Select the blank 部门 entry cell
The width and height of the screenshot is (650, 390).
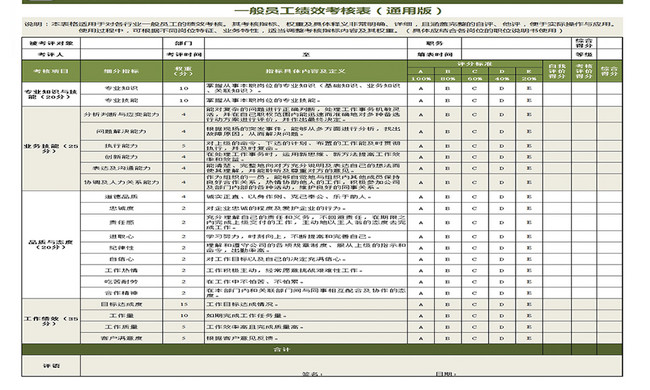(x=306, y=43)
